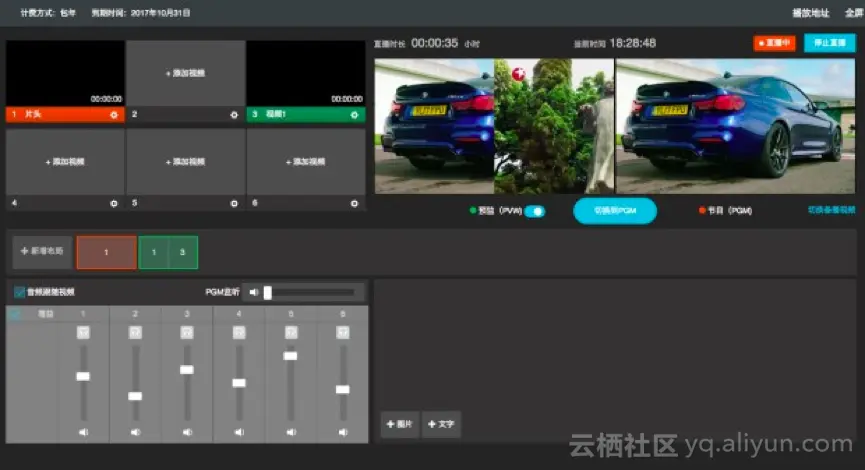
Task: Mute mixer channel 3 speaker icon
Action: (187, 432)
